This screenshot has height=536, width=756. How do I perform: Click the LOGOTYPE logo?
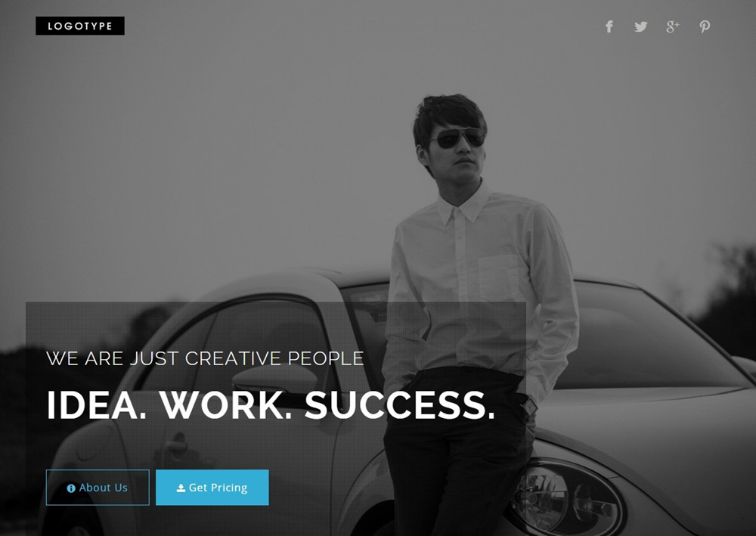[80, 26]
